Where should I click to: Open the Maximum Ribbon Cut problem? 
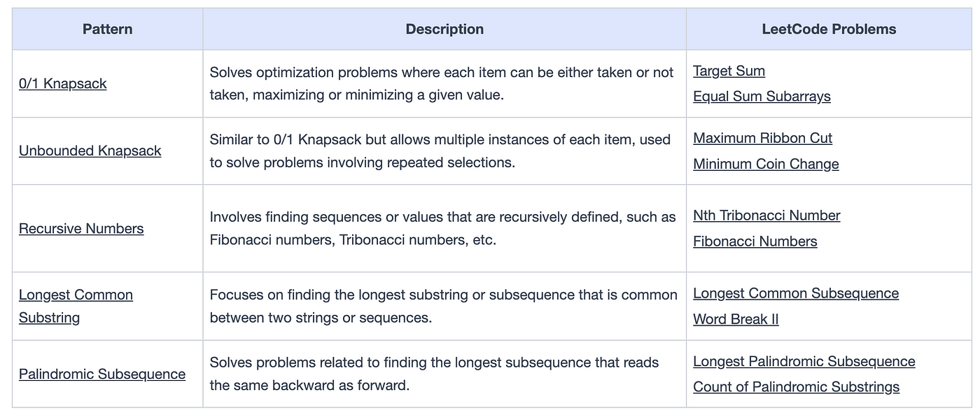[x=762, y=138]
